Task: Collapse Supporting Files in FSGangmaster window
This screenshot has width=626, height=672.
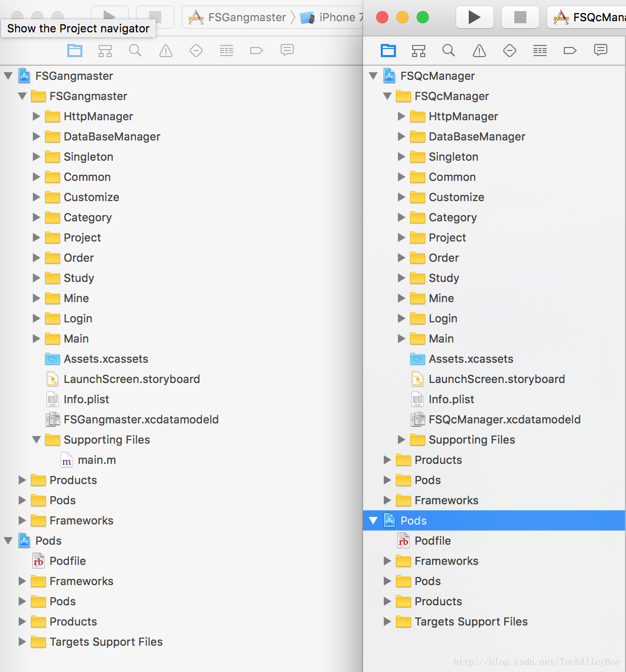Action: click(36, 440)
